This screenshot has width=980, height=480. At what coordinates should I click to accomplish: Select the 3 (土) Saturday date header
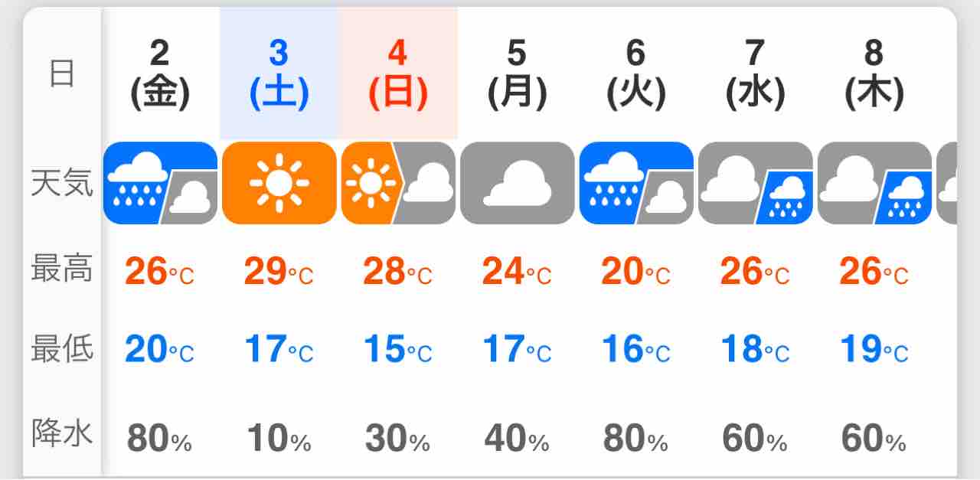click(279, 73)
